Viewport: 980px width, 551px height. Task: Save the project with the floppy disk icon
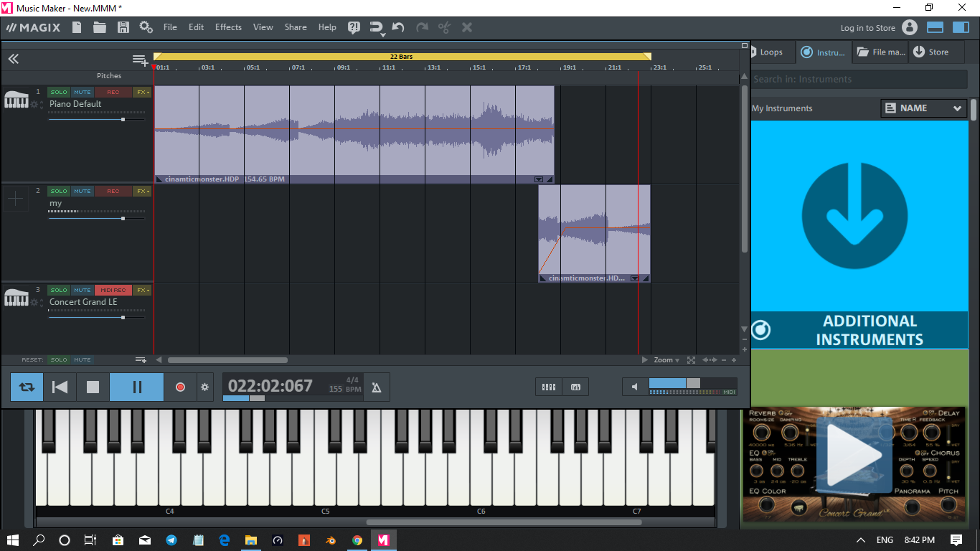[123, 27]
